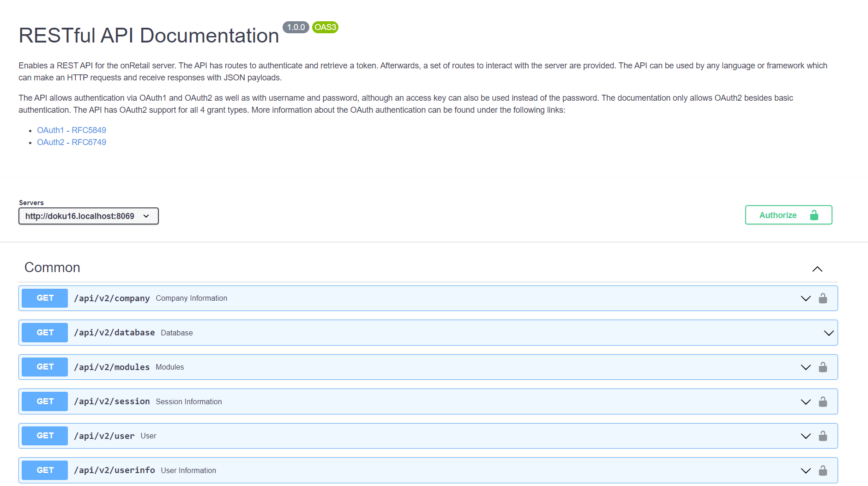Collapse the Common section

pyautogui.click(x=817, y=269)
